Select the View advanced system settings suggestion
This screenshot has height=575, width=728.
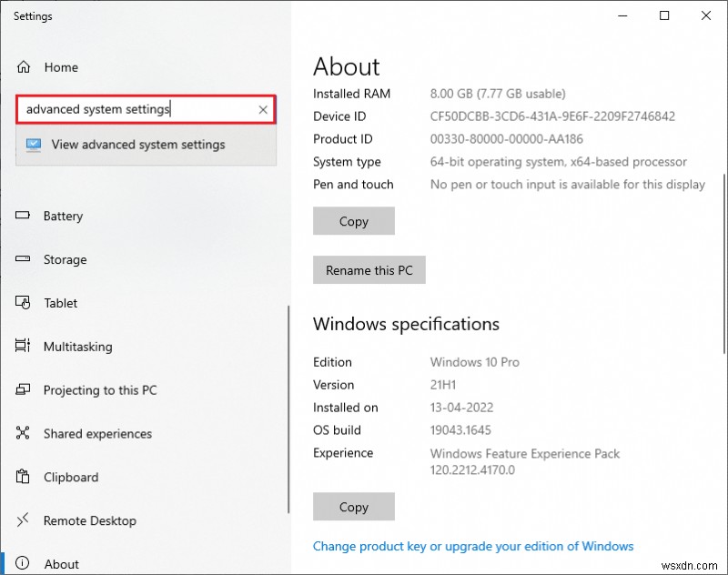click(138, 145)
